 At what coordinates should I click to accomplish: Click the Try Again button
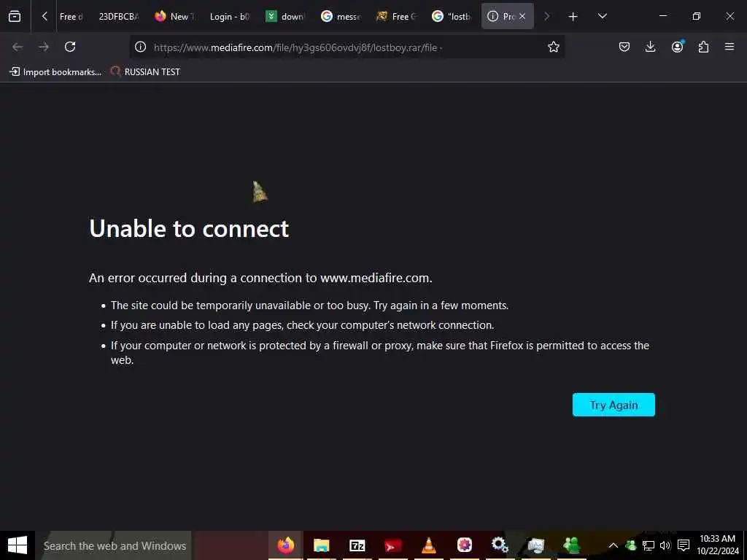614,405
